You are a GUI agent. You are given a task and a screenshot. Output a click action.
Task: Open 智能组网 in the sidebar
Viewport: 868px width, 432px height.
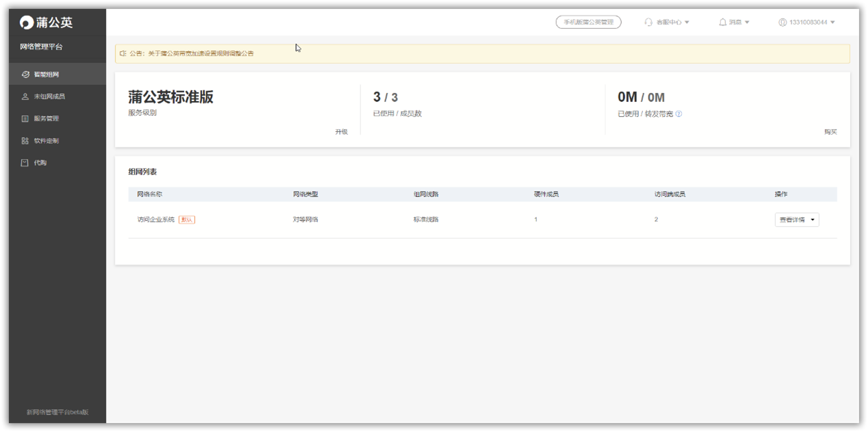pyautogui.click(x=57, y=75)
